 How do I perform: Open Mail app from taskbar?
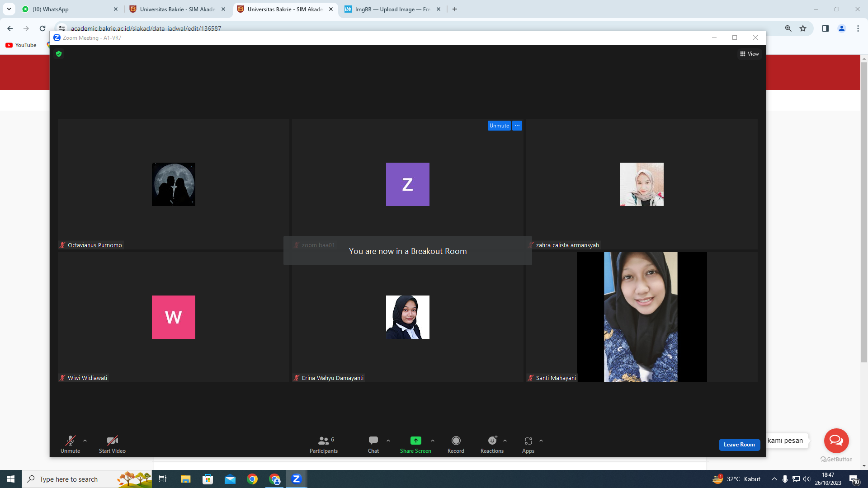[x=230, y=479]
